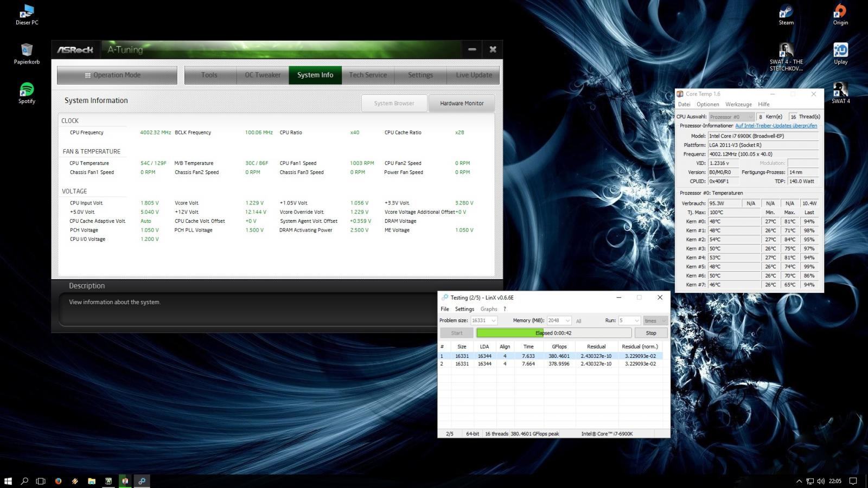Screen dimensions: 868x488
Task: Click the Residual (norm.) column header
Action: (640, 346)
